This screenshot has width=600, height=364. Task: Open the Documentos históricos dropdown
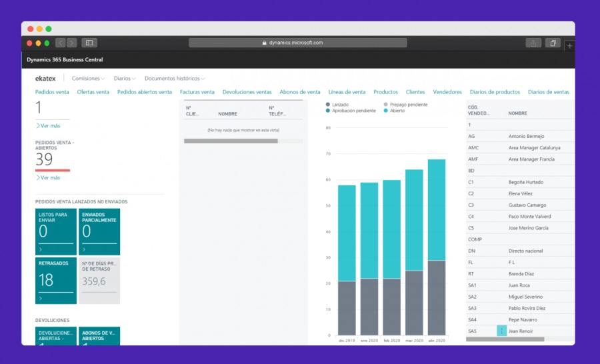pos(175,79)
